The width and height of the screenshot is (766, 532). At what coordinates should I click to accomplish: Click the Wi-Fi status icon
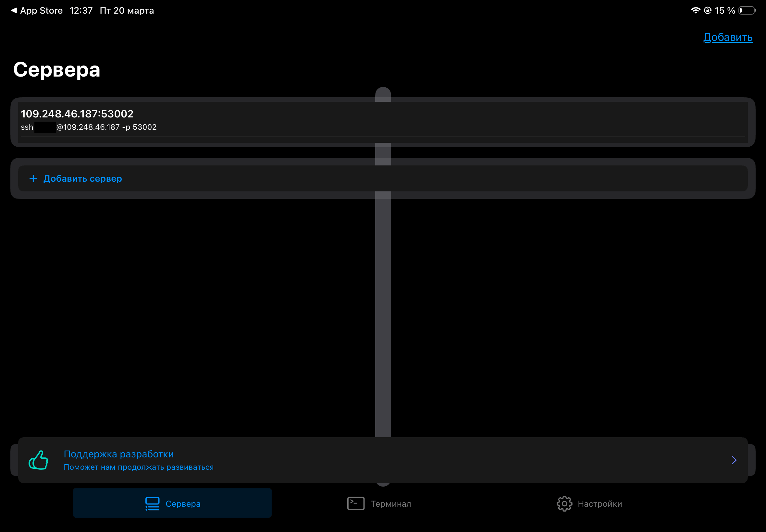[695, 10]
